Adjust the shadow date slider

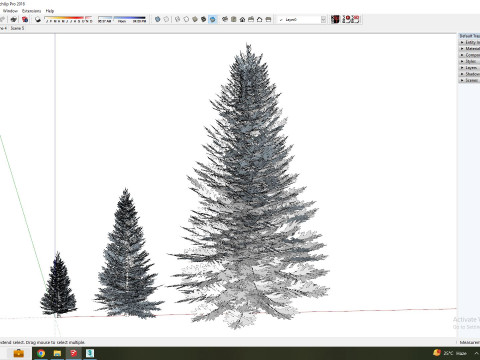(x=68, y=20)
